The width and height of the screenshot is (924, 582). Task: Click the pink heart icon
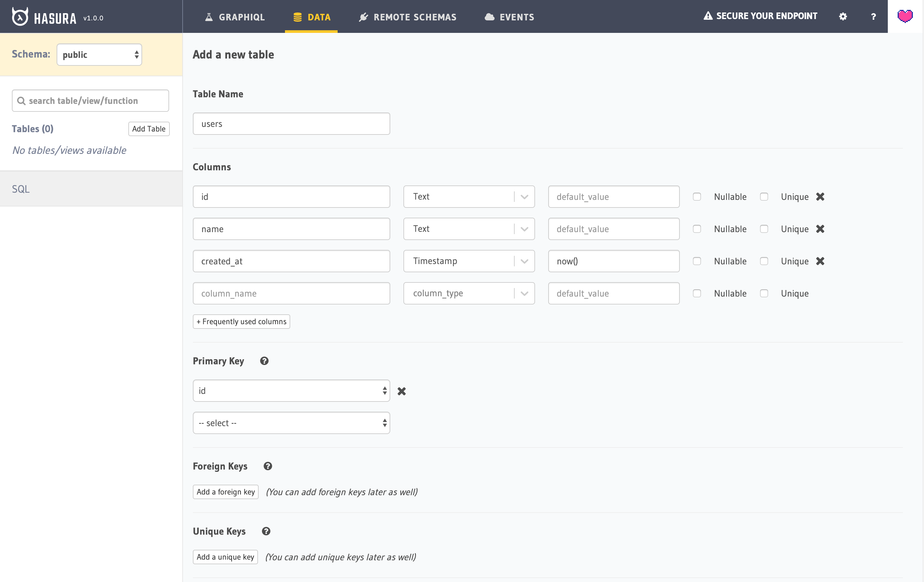pyautogui.click(x=905, y=16)
